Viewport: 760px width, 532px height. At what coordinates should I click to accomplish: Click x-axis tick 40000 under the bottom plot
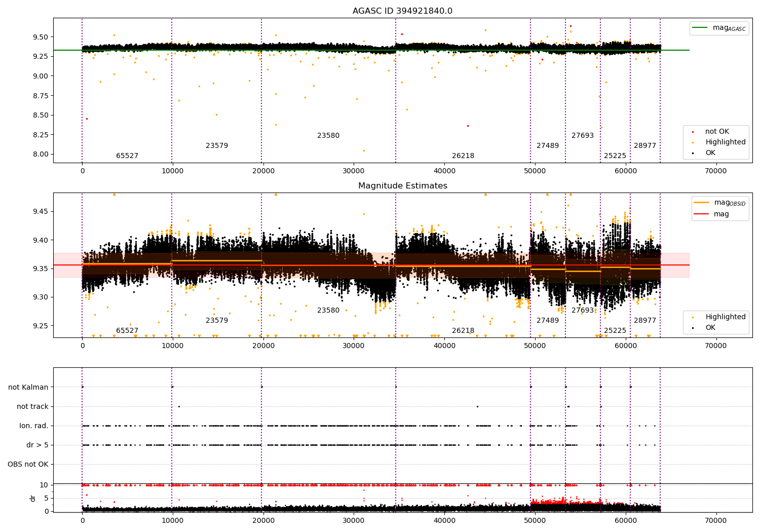click(444, 521)
